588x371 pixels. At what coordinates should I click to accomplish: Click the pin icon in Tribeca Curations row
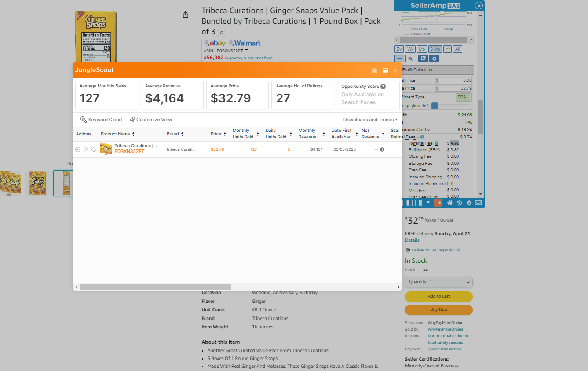(x=86, y=149)
